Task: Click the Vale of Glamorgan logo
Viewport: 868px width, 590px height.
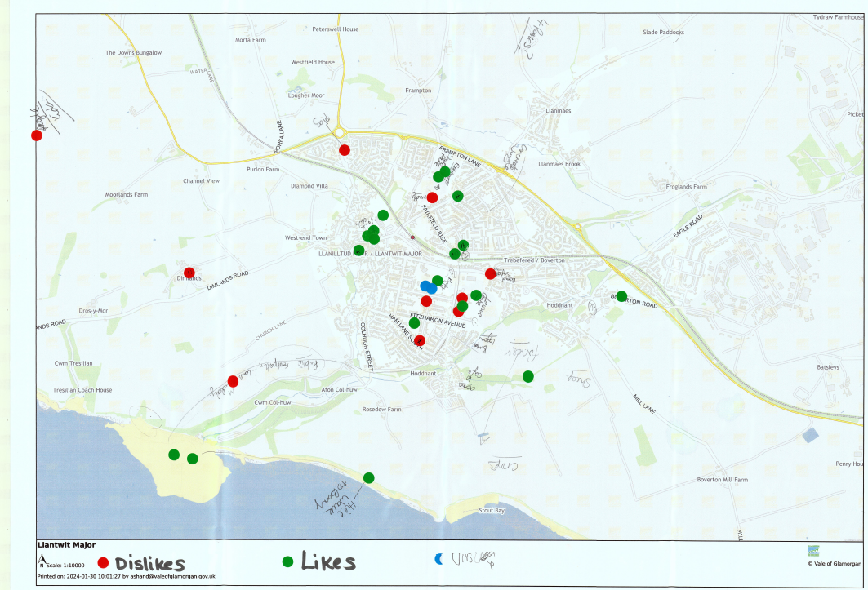Action: [814, 551]
